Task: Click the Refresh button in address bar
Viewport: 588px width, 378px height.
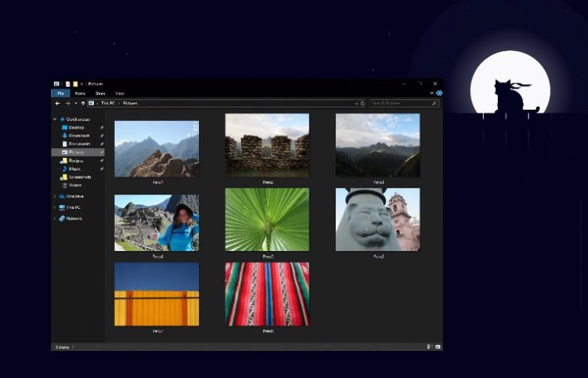Action: tap(363, 103)
